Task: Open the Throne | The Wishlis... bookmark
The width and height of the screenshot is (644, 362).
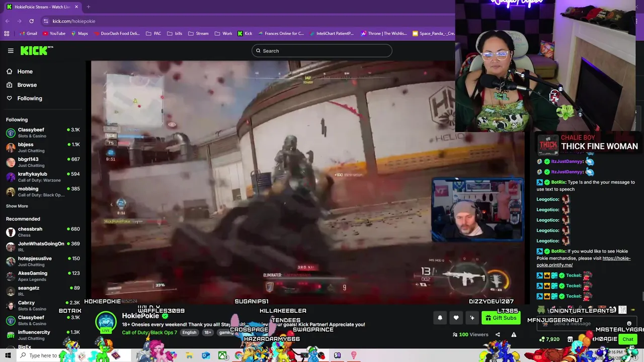Action: click(384, 34)
